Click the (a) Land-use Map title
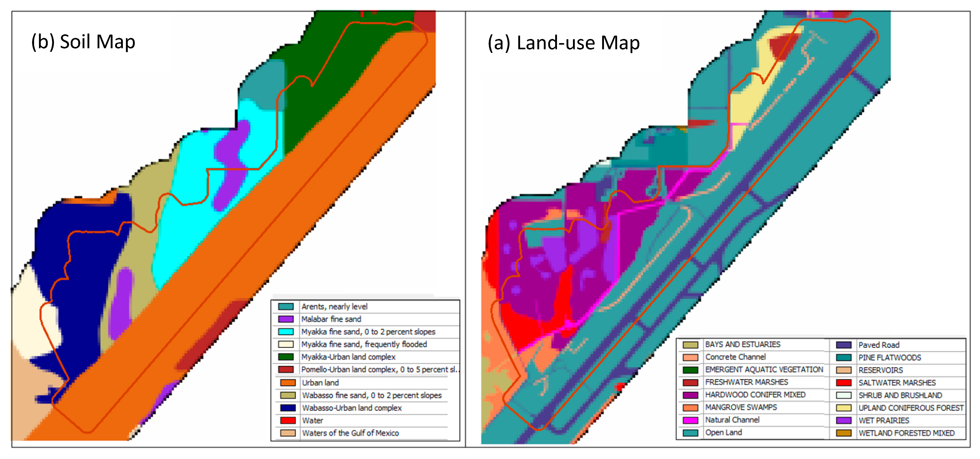The height and width of the screenshot is (459, 980). (x=563, y=43)
